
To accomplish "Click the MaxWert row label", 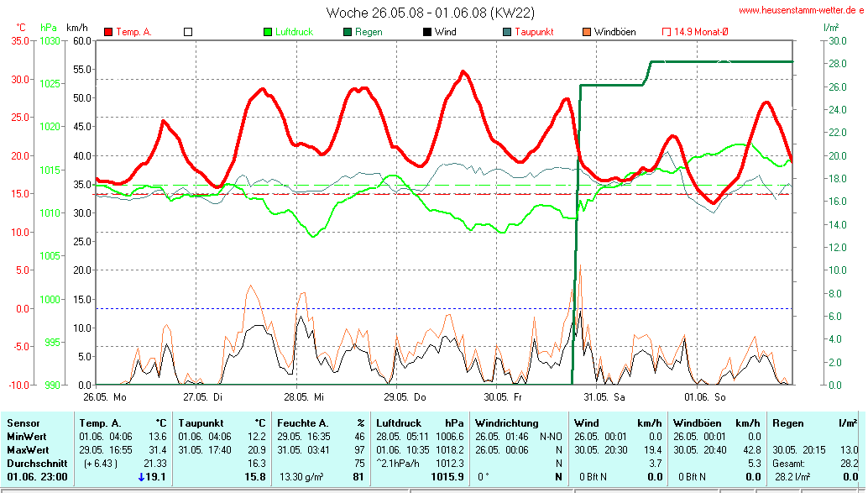I will 27,449.
